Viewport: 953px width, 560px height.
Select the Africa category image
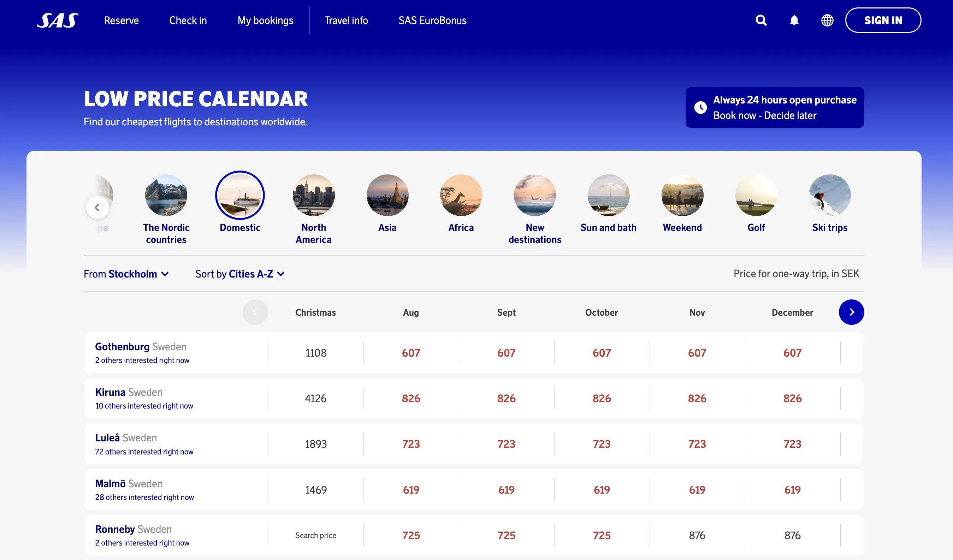[461, 195]
